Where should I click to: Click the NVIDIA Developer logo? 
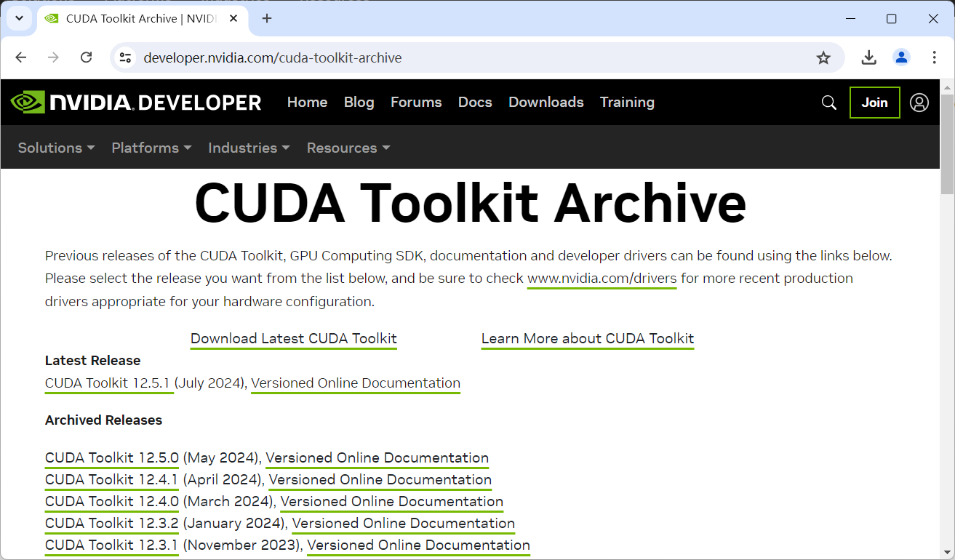(x=135, y=102)
